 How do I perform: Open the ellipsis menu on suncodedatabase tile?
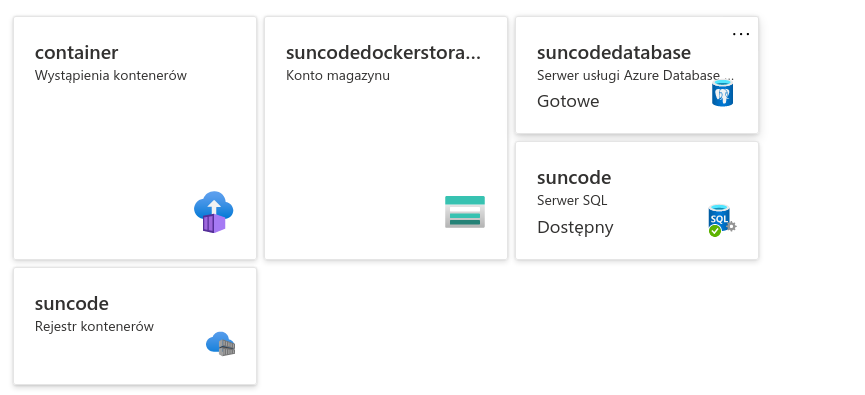[741, 34]
